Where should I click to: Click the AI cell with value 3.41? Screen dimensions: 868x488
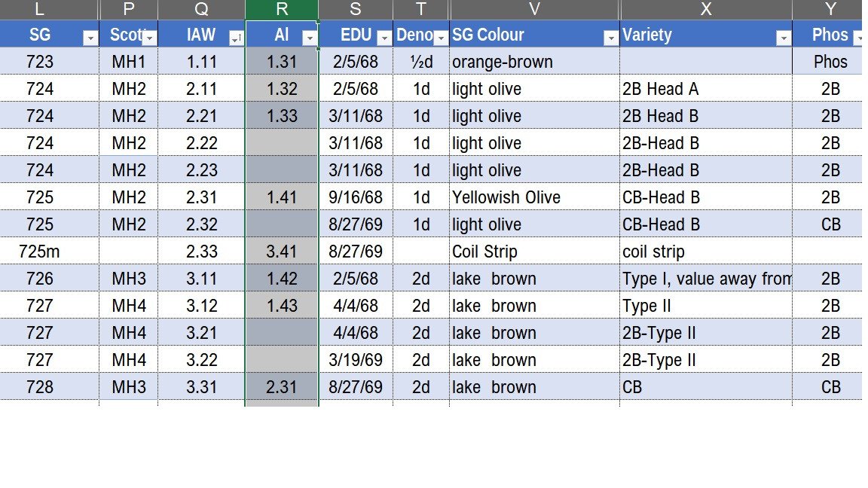coord(282,252)
